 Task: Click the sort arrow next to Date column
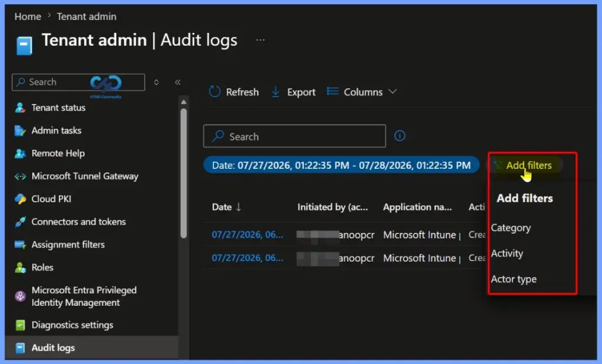239,207
